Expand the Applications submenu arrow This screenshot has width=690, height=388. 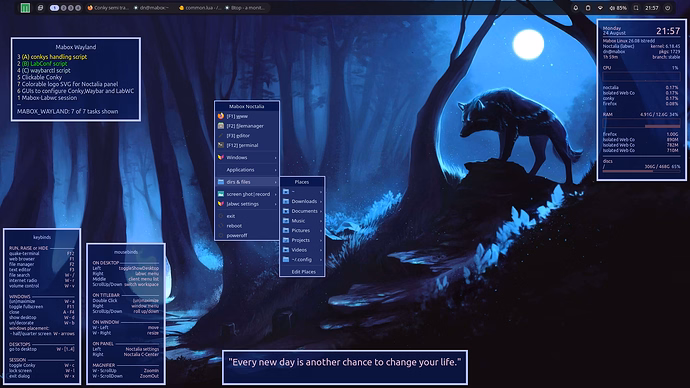276,170
